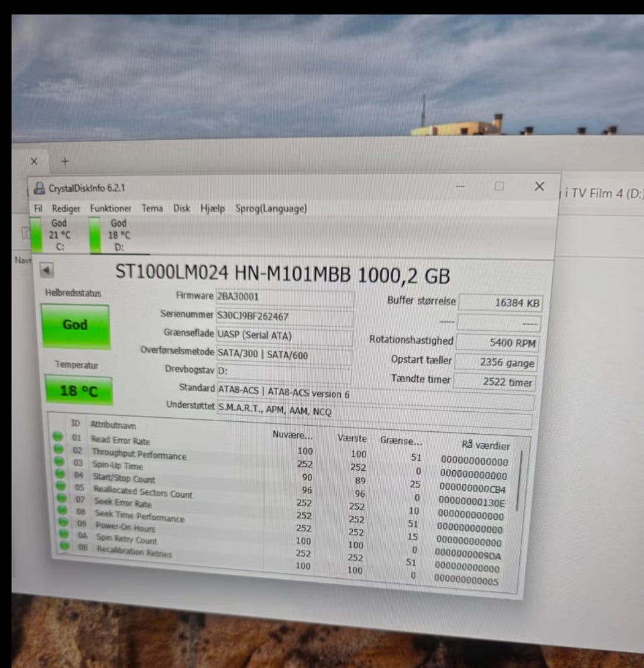The width and height of the screenshot is (644, 668).
Task: Close the tab in the background window
Action: click(34, 161)
